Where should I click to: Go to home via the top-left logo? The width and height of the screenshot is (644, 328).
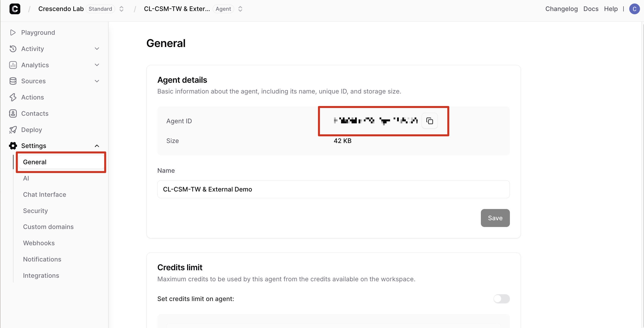click(x=15, y=9)
